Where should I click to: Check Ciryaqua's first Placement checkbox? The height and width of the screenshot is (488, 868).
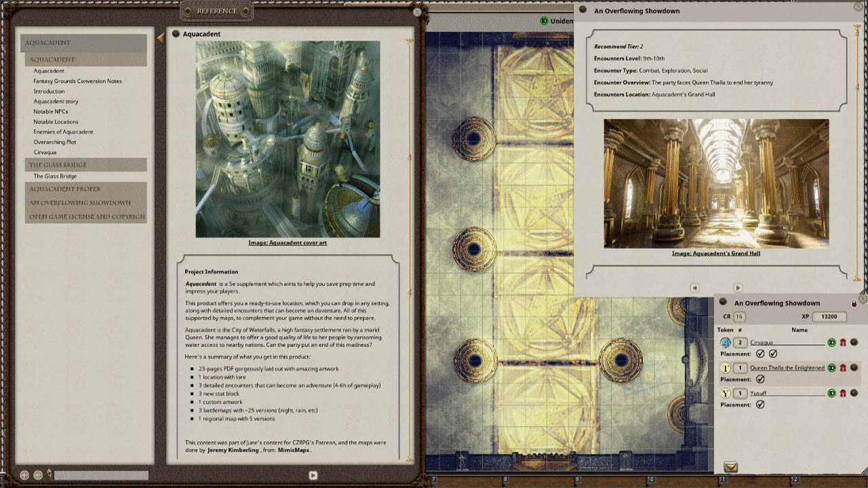coord(759,354)
